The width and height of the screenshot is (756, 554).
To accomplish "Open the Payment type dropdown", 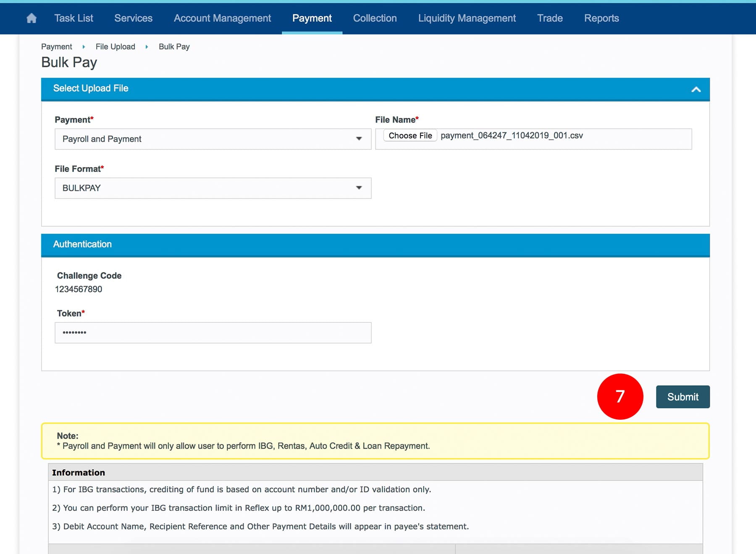I will (x=213, y=139).
